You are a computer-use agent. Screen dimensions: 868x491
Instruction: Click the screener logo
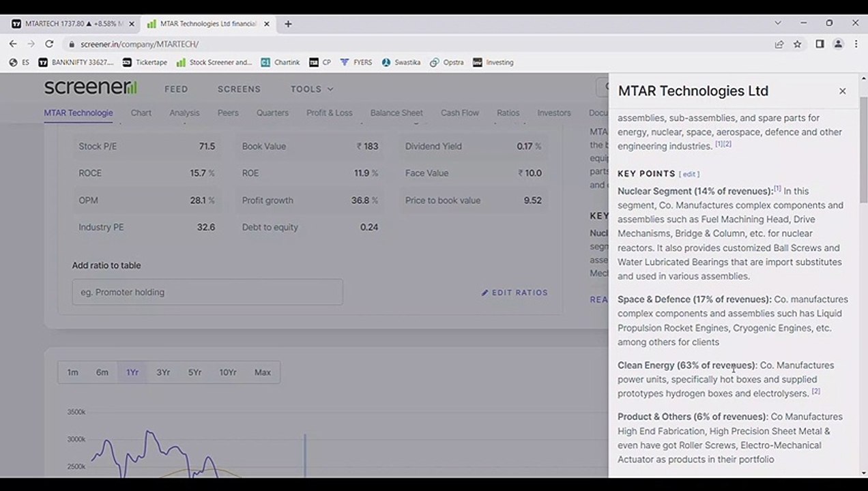click(x=91, y=88)
